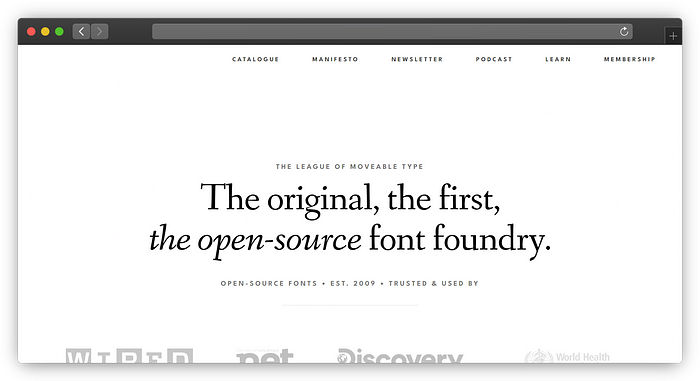The height and width of the screenshot is (381, 700).
Task: Visit the Membership page
Action: click(x=629, y=59)
